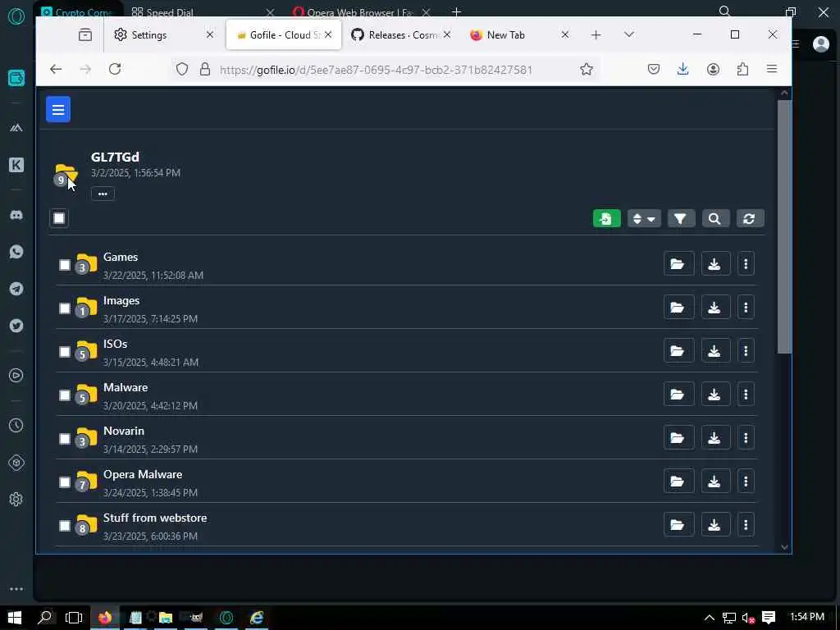Download the Malware folder

point(715,394)
